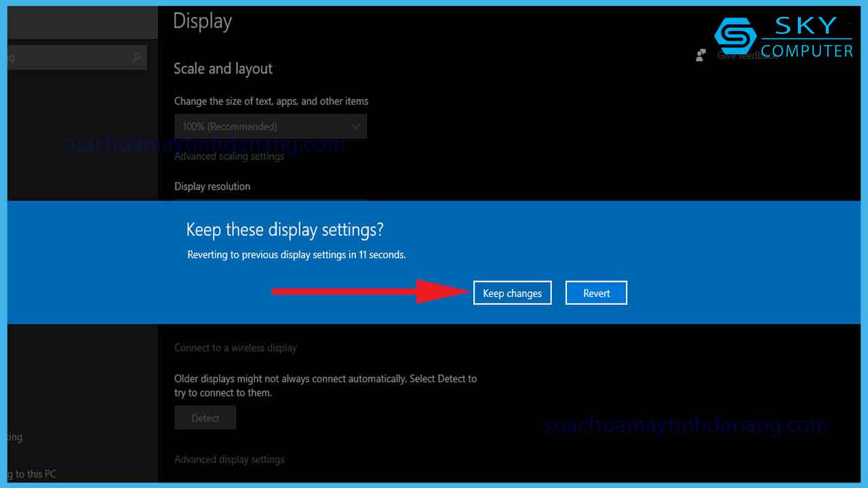This screenshot has height=488, width=868.
Task: Select the 'Reverting to previous display settings' message
Action: point(296,255)
